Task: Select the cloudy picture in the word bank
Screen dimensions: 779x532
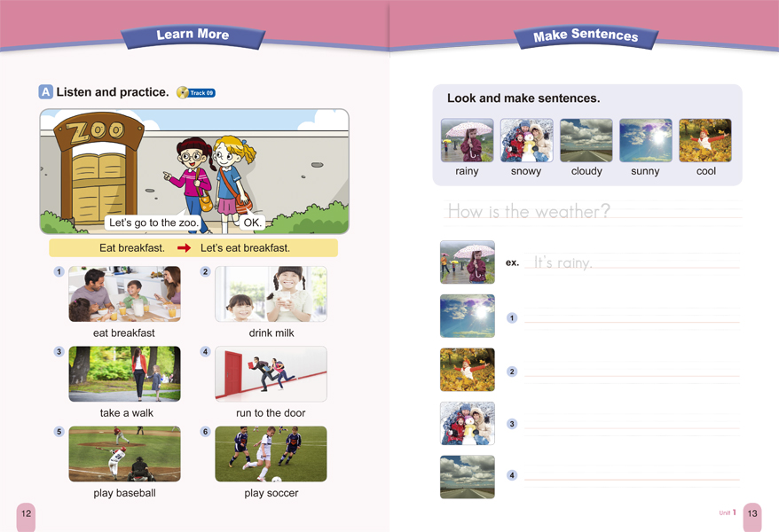Action: pyautogui.click(x=586, y=140)
